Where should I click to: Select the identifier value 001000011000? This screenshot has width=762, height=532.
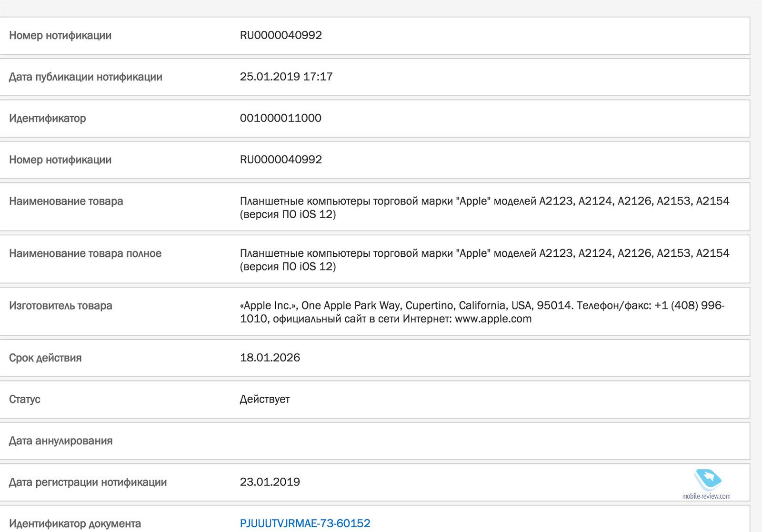tap(281, 118)
